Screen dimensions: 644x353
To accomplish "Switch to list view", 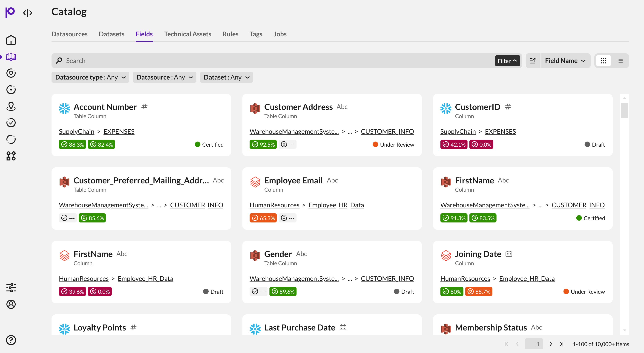I will coord(620,61).
